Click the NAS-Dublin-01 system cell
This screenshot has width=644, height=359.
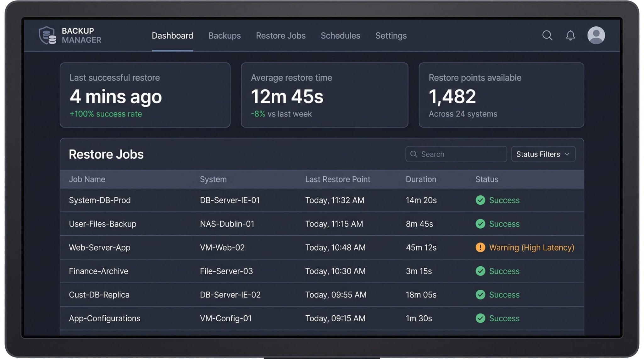[x=227, y=224]
